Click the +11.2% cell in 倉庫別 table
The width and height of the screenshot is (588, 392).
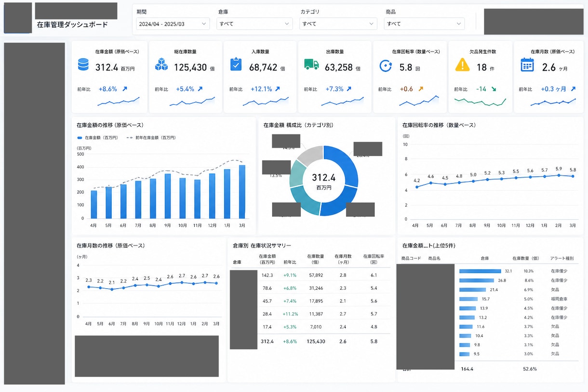[290, 314]
